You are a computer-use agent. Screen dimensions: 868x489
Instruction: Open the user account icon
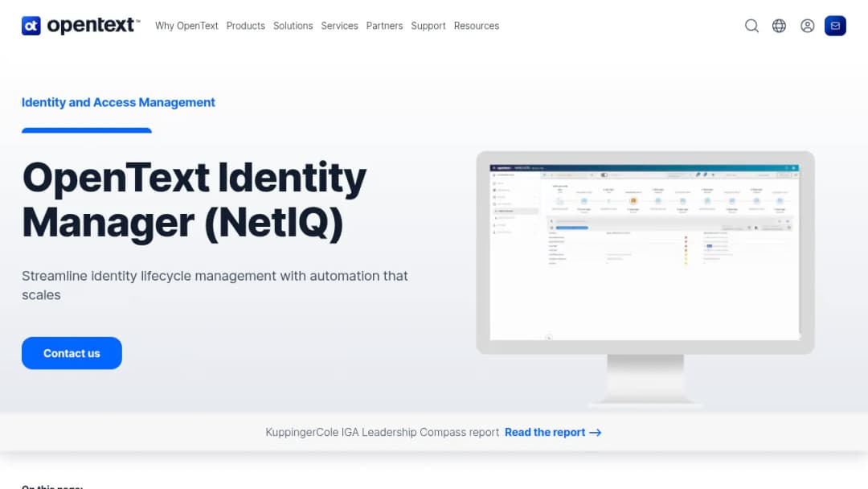coord(807,26)
